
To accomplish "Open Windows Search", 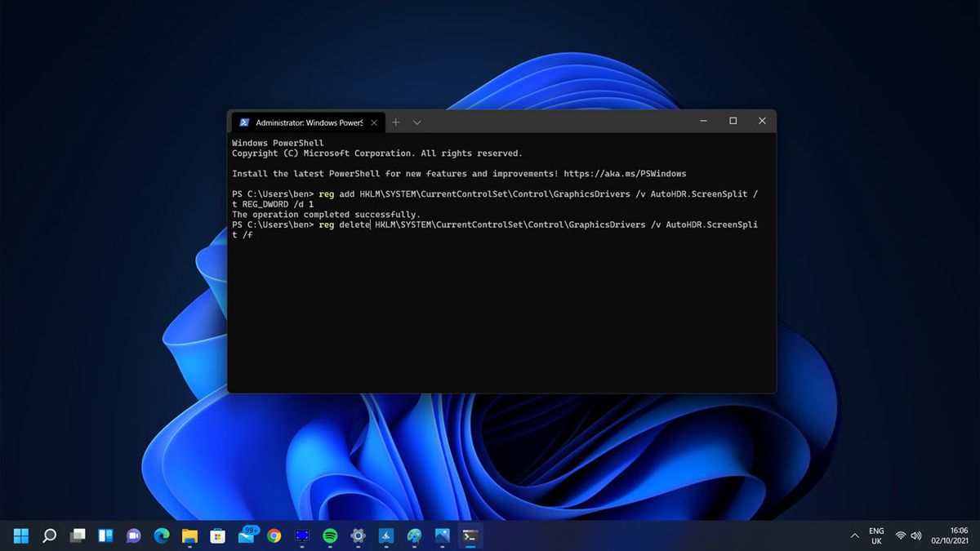I will [x=49, y=536].
